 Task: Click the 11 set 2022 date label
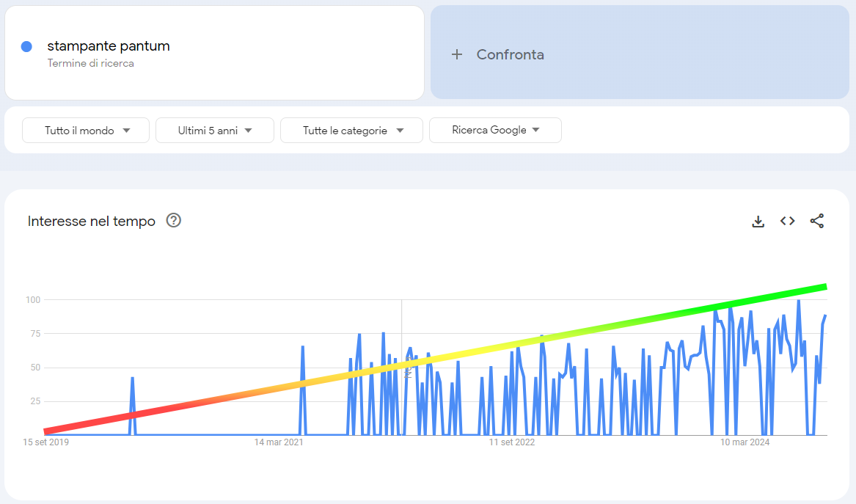(512, 442)
